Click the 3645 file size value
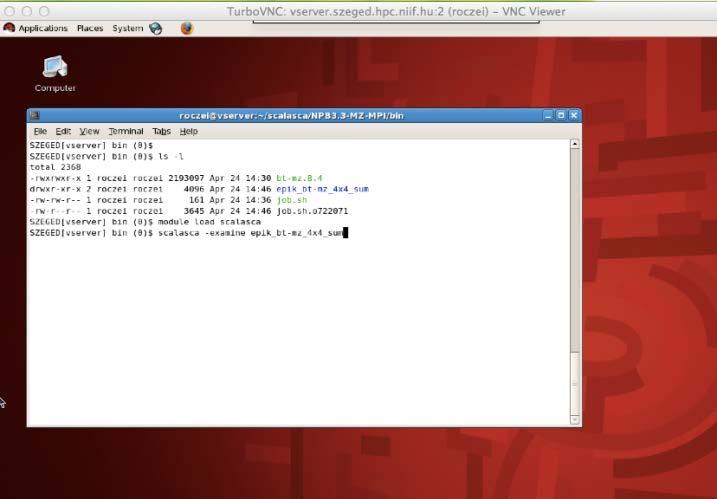Image resolution: width=717 pixels, height=499 pixels. pos(194,211)
